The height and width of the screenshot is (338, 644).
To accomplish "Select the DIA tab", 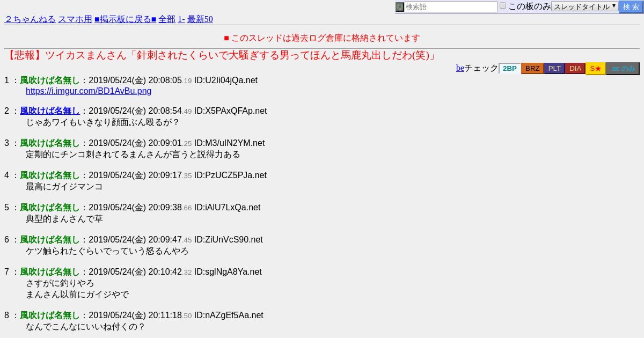I will coord(575,69).
